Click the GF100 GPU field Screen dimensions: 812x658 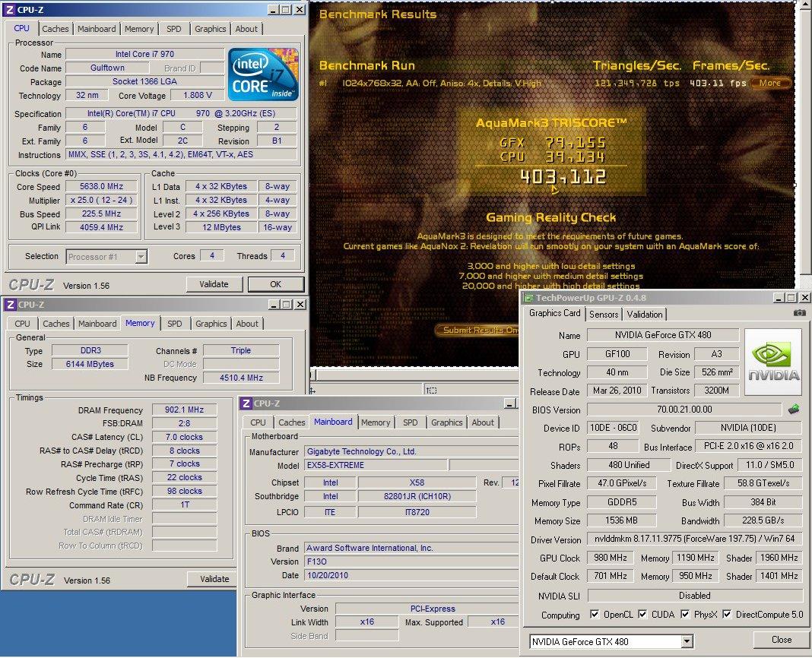pos(617,354)
